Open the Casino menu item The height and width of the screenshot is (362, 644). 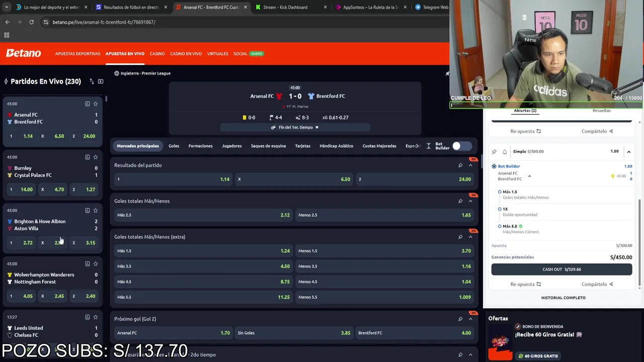(157, 53)
